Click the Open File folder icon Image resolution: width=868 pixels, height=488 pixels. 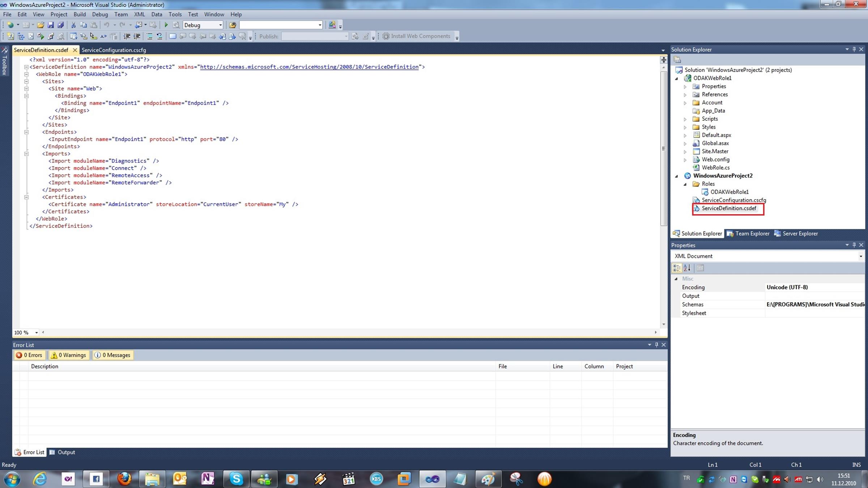(41, 25)
